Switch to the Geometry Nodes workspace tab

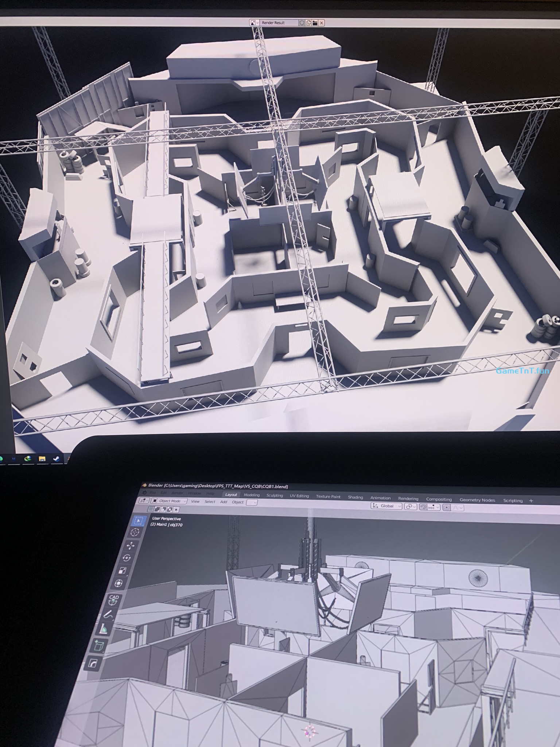(477, 500)
